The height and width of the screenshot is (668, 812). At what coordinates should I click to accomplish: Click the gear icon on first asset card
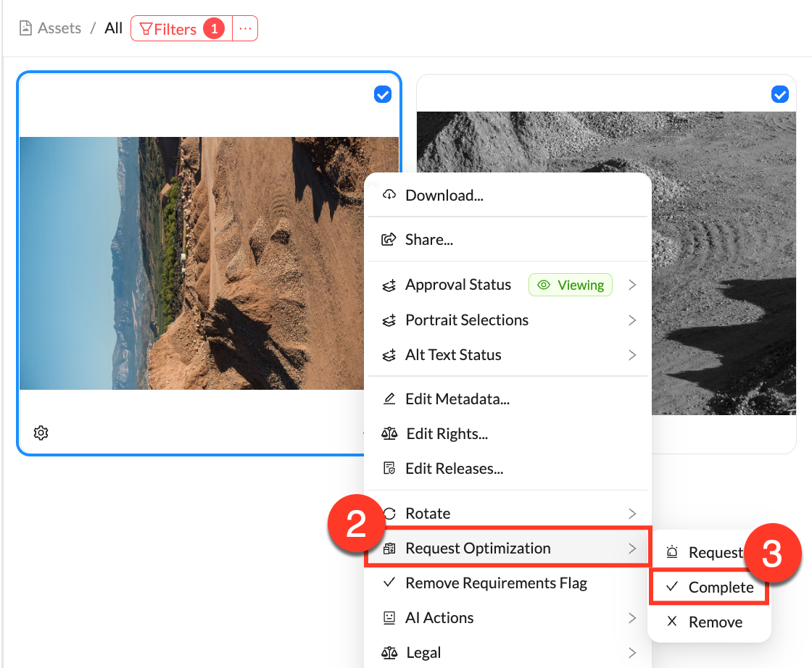pyautogui.click(x=41, y=433)
